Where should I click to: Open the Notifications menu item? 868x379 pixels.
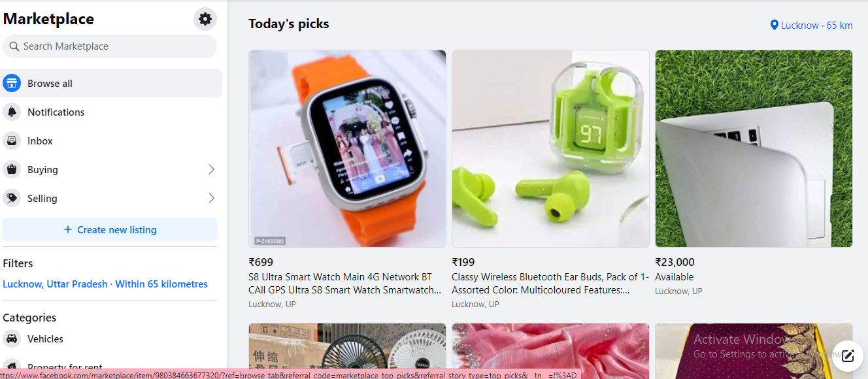pyautogui.click(x=111, y=112)
